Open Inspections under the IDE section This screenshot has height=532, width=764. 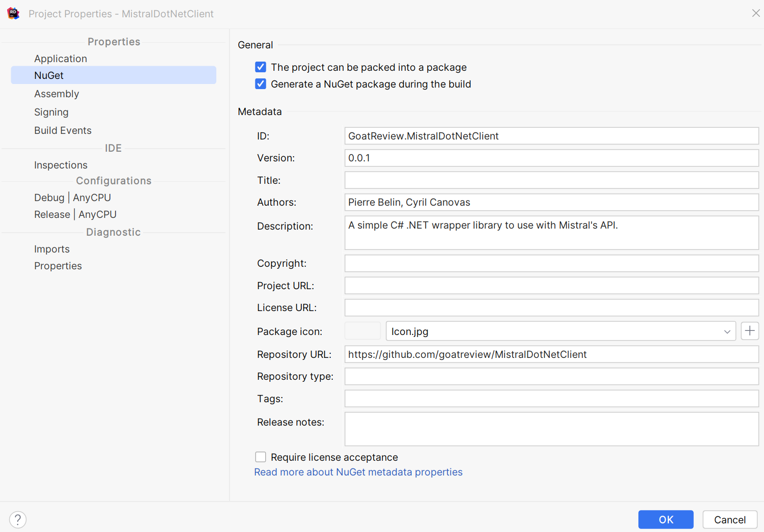(61, 164)
